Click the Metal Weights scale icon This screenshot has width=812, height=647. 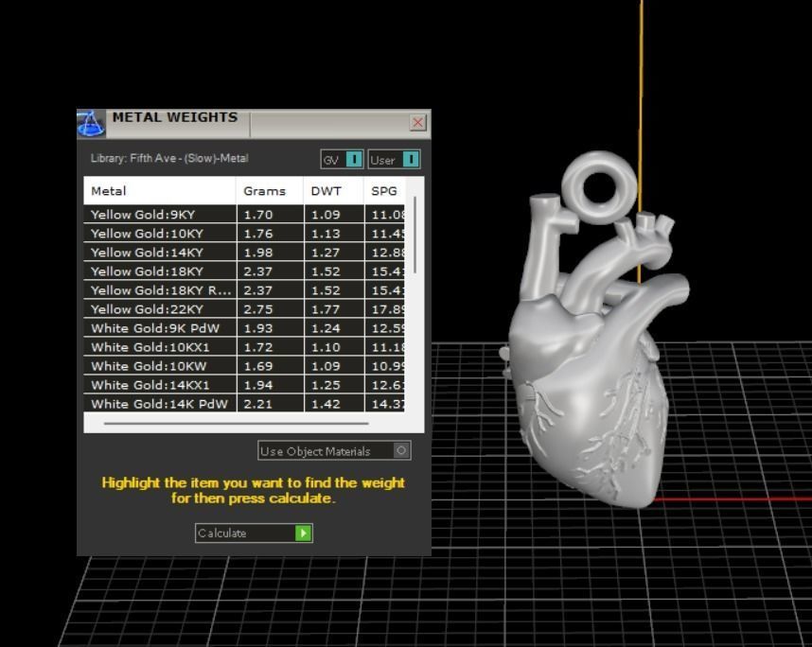(x=91, y=124)
